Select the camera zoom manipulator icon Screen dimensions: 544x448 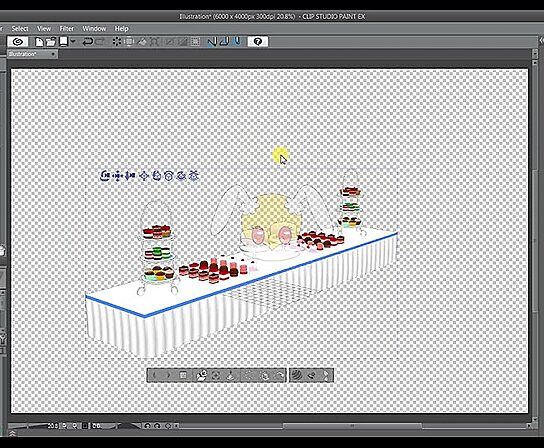pyautogui.click(x=130, y=176)
